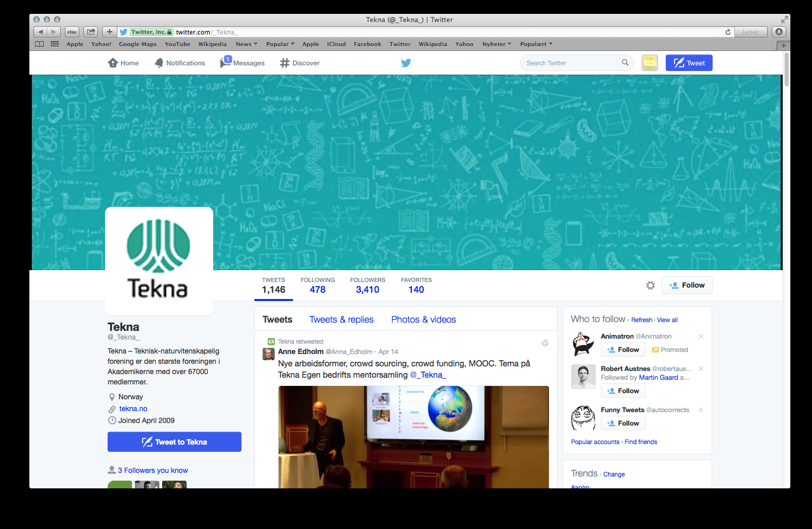This screenshot has width=812, height=529.
Task: View the 140 Favorites list
Action: point(417,286)
